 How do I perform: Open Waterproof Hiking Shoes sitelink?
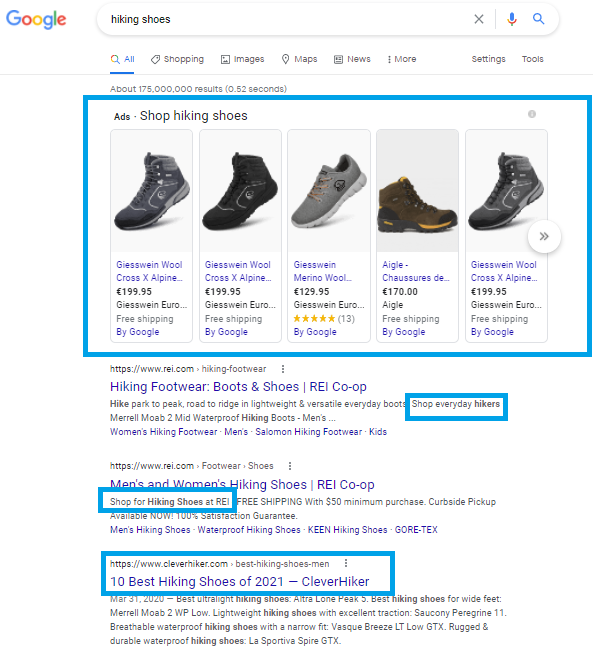click(x=249, y=530)
